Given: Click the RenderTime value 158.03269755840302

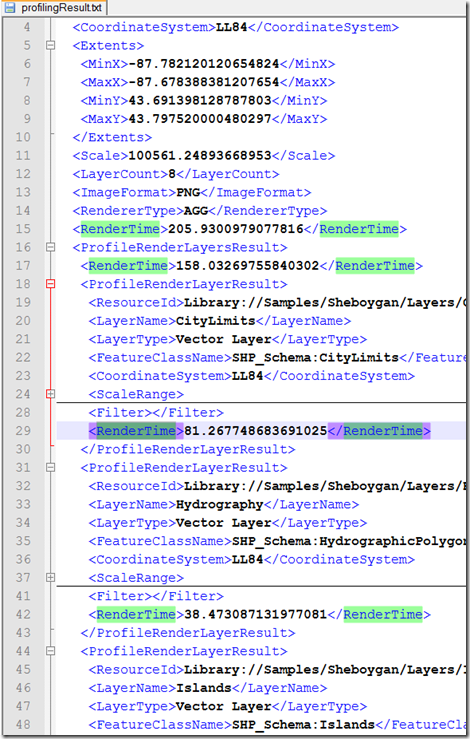Looking at the screenshot, I should pos(247,266).
